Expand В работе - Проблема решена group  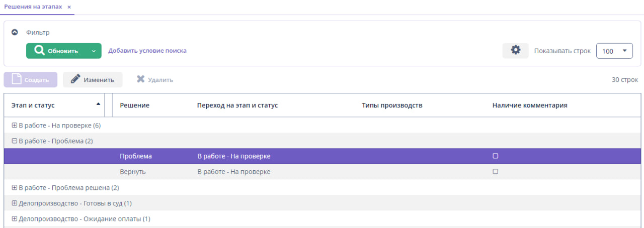click(14, 187)
